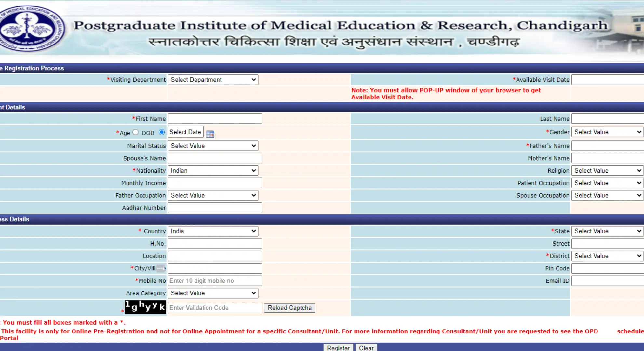Open the Religion dropdown

coord(608,171)
